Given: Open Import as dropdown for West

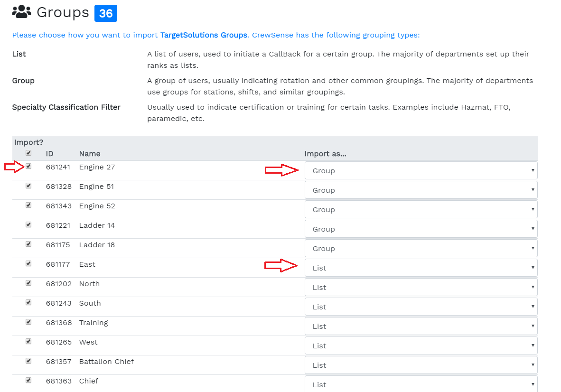Looking at the screenshot, I should [421, 345].
